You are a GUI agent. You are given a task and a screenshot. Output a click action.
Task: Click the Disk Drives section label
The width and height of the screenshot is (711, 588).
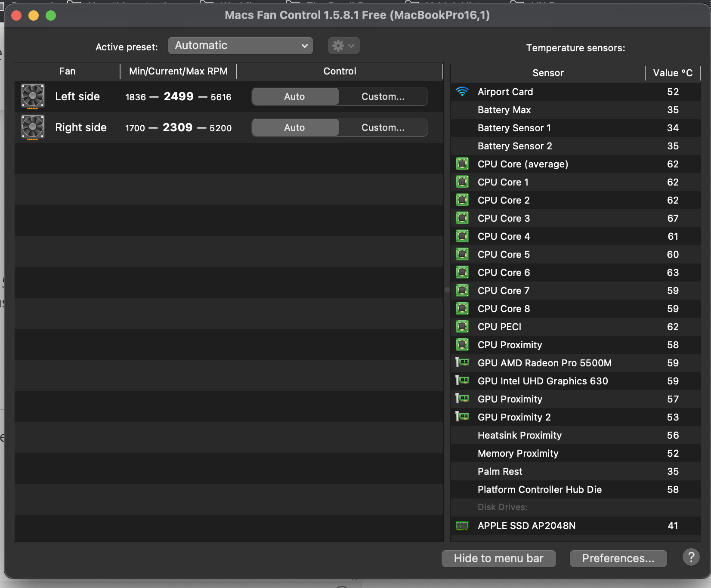[x=502, y=507]
